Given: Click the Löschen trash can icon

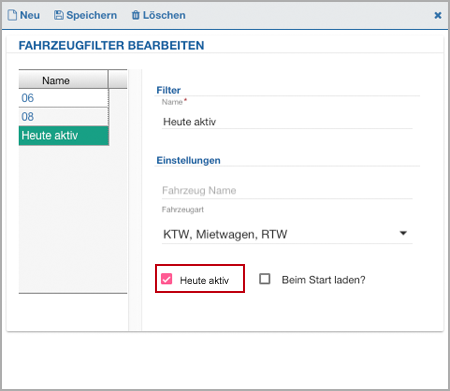Looking at the screenshot, I should click(x=136, y=15).
